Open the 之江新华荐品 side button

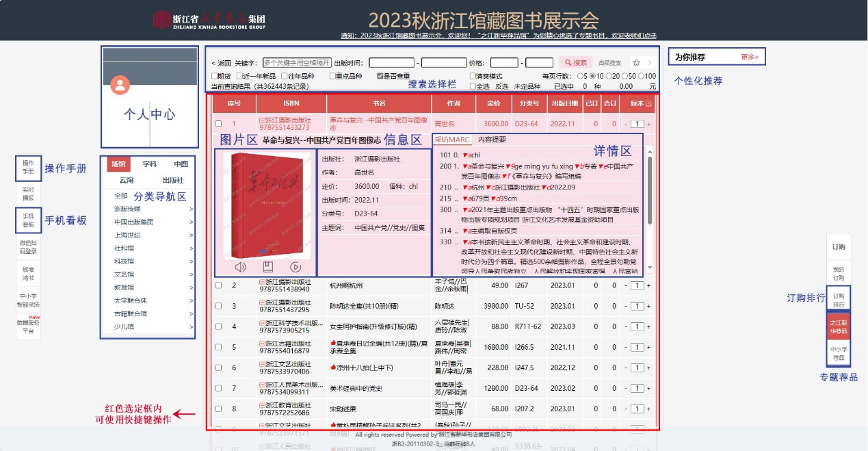click(839, 326)
